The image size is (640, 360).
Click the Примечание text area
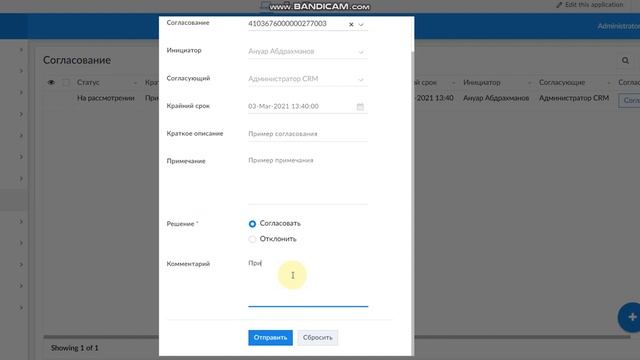(x=308, y=180)
